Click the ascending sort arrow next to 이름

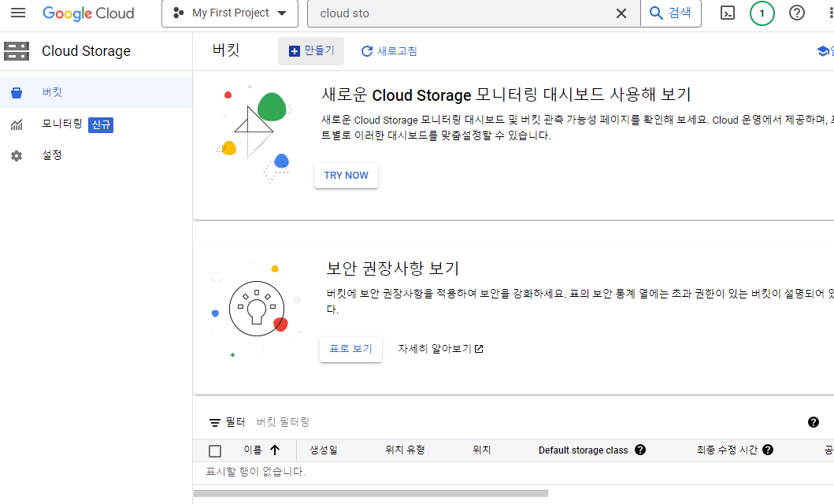275,450
